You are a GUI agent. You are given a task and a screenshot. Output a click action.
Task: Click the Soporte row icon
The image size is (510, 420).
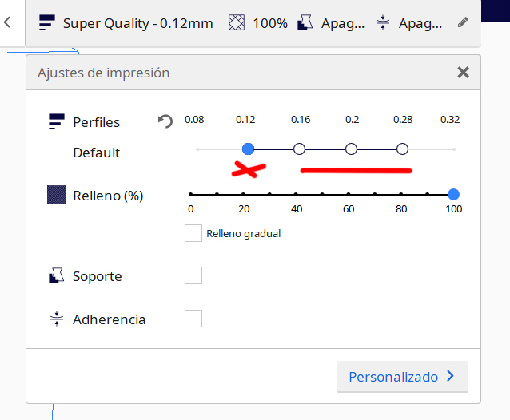[57, 276]
